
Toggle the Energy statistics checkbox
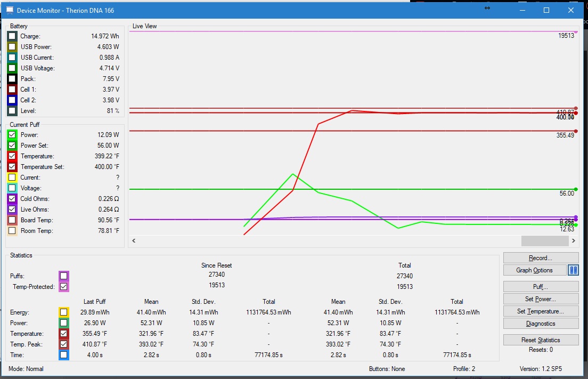(64, 312)
